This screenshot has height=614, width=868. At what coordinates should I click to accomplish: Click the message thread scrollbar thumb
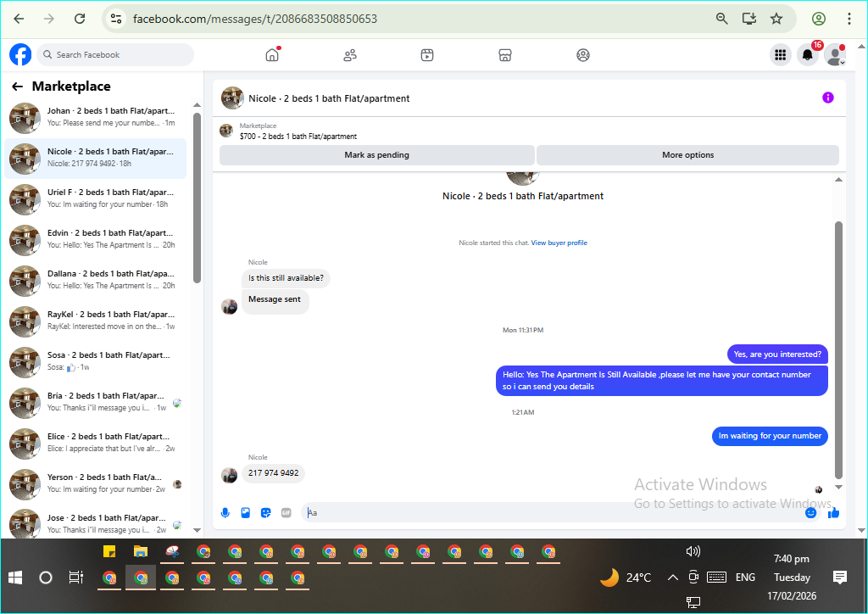[838, 350]
